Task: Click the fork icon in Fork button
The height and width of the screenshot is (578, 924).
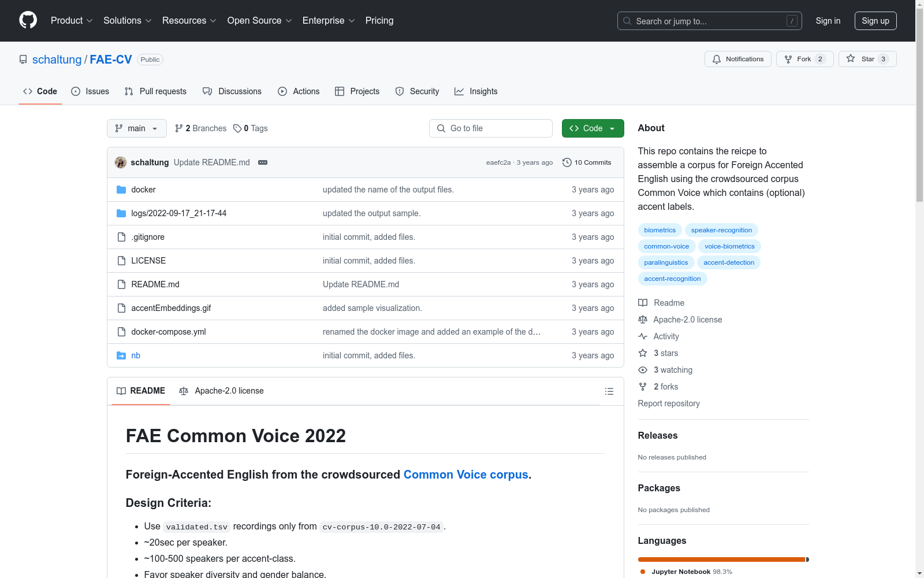Action: click(788, 59)
